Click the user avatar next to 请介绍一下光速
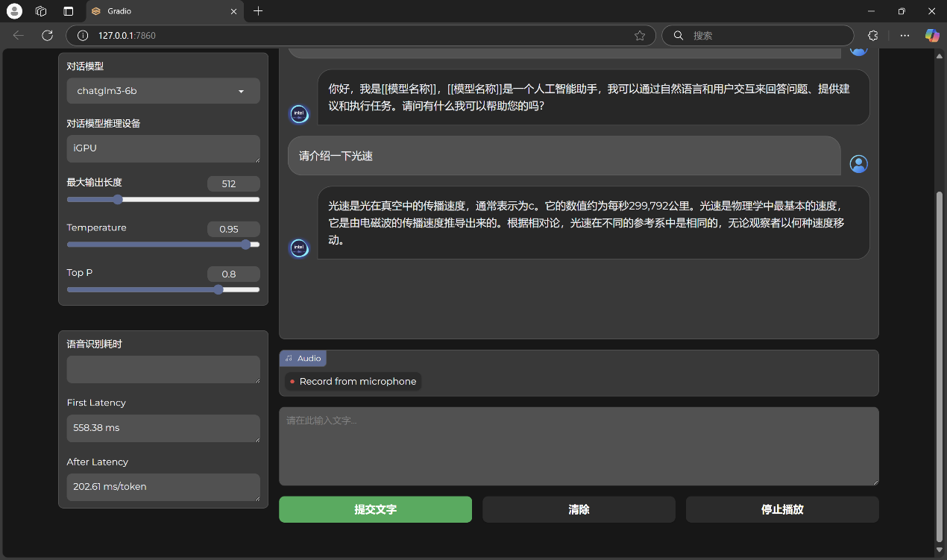Screen dimensions: 947x560 [x=858, y=164]
